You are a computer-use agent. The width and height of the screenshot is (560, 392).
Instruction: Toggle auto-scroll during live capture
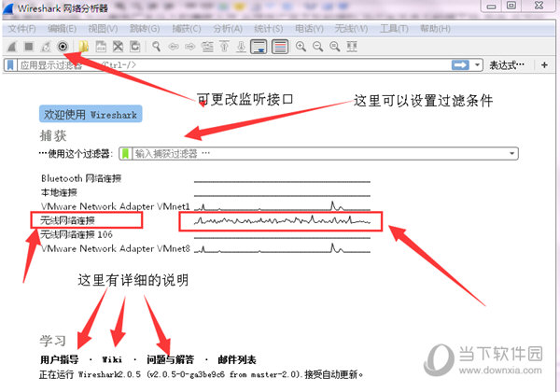pyautogui.click(x=259, y=47)
